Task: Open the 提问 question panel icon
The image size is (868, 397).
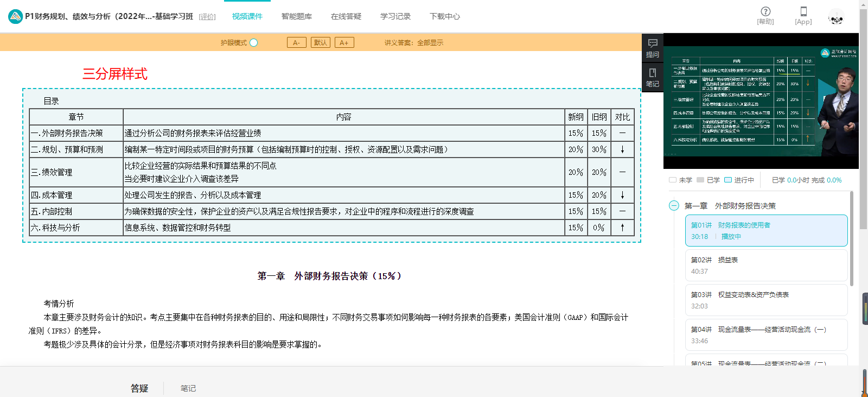Action: point(653,47)
